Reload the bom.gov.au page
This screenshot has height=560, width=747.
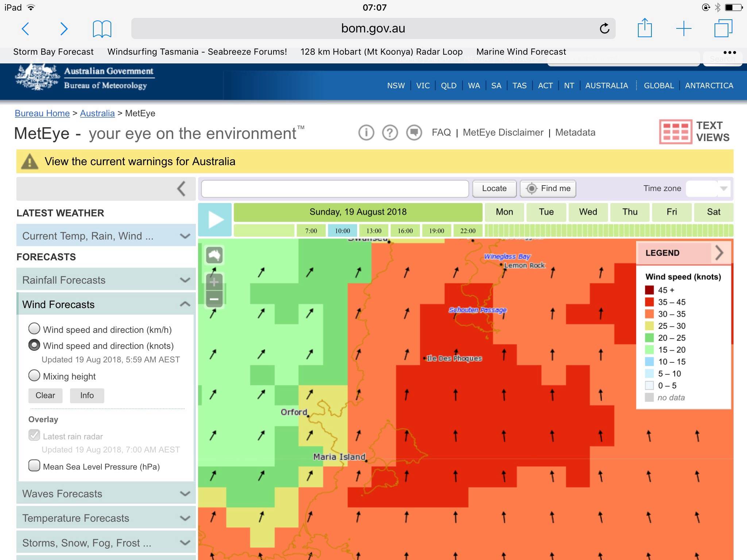(604, 28)
